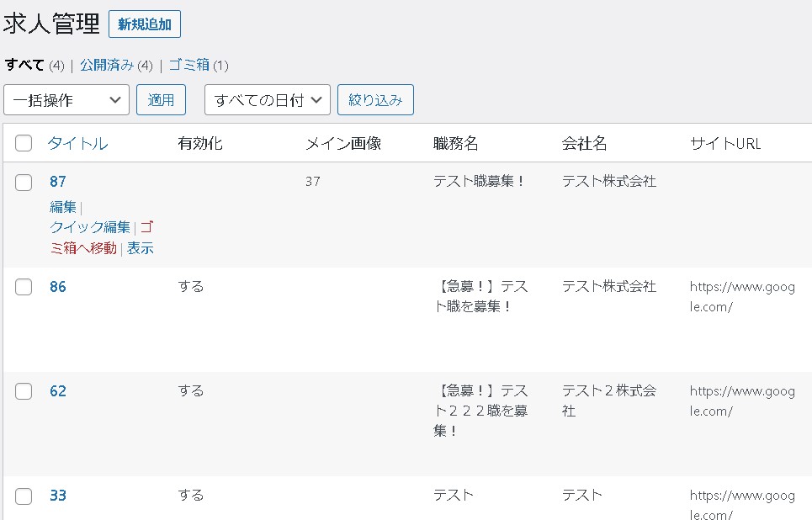
Task: Check the checkbox for post 87
Action: [x=24, y=182]
